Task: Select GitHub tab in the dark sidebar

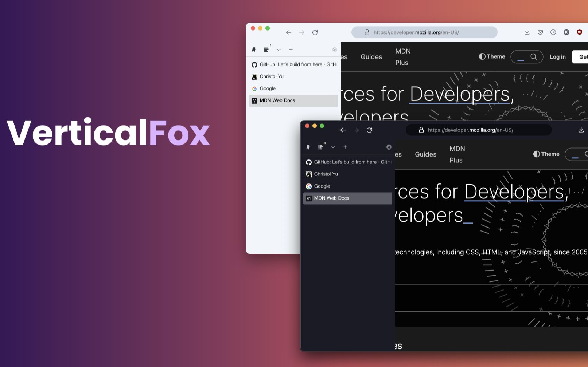Action: (348, 162)
